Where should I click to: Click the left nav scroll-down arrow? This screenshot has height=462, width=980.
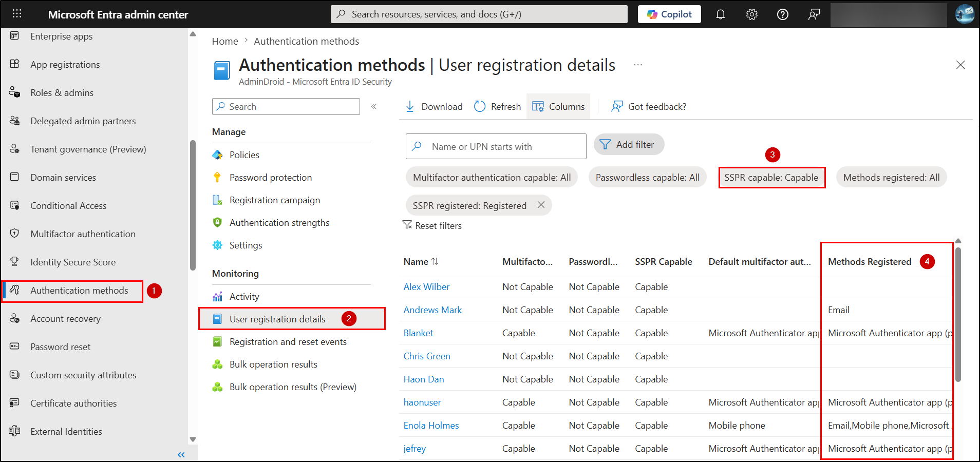193,439
